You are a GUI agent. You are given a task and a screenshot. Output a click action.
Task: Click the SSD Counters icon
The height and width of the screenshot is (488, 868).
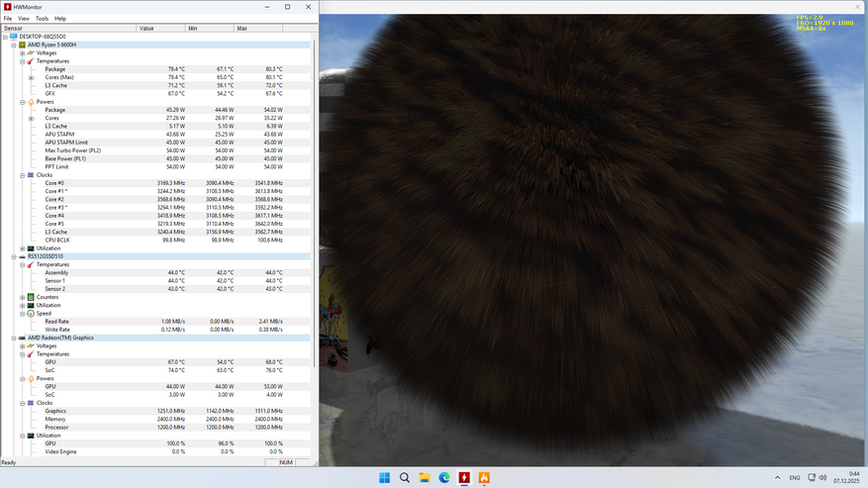pyautogui.click(x=31, y=298)
